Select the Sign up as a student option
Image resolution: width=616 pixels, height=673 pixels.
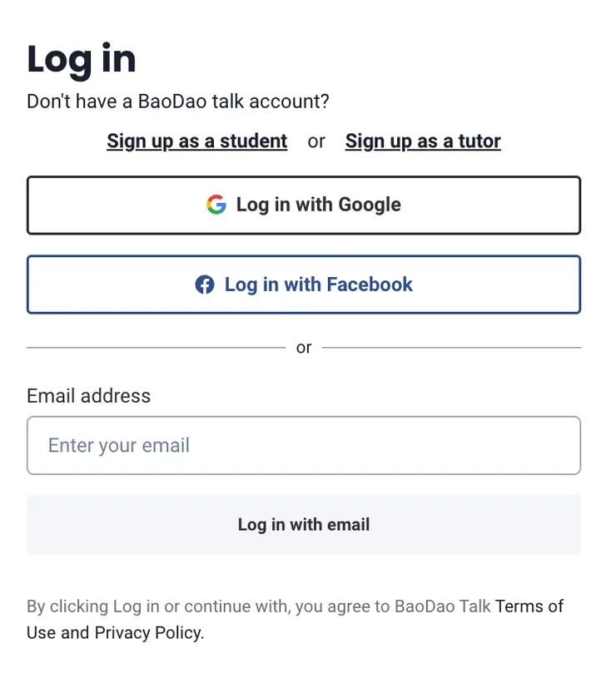coord(196,141)
